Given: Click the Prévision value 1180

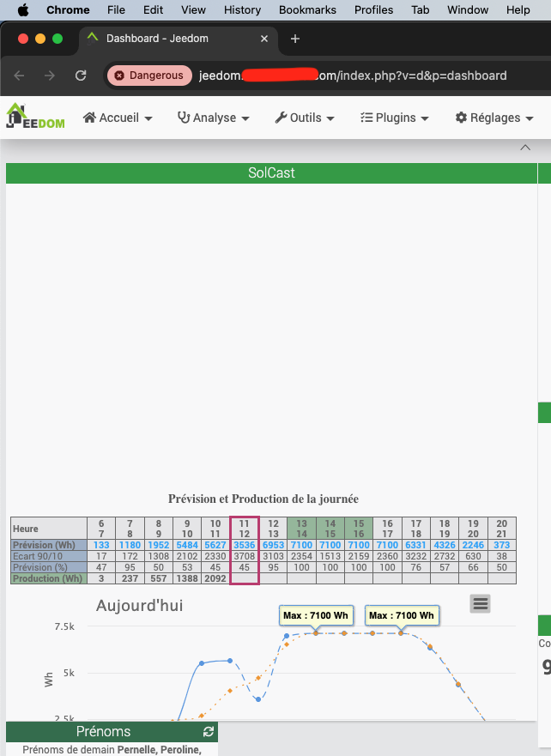Looking at the screenshot, I should click(x=130, y=545).
